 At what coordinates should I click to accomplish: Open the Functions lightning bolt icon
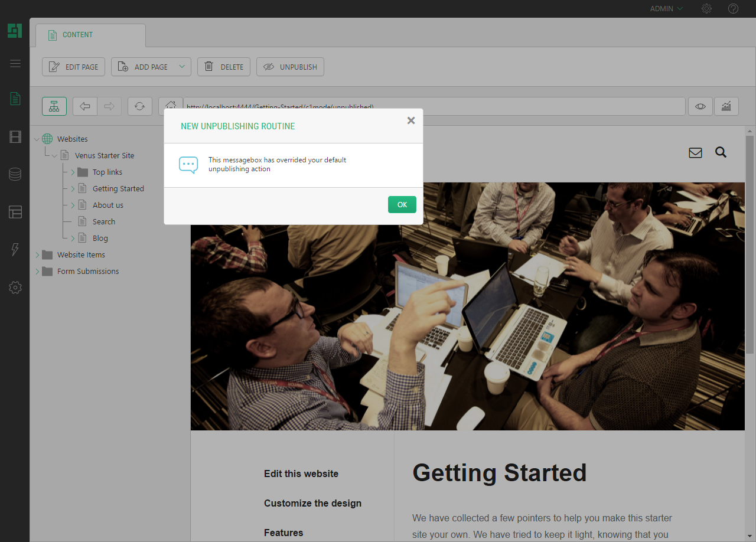[15, 249]
